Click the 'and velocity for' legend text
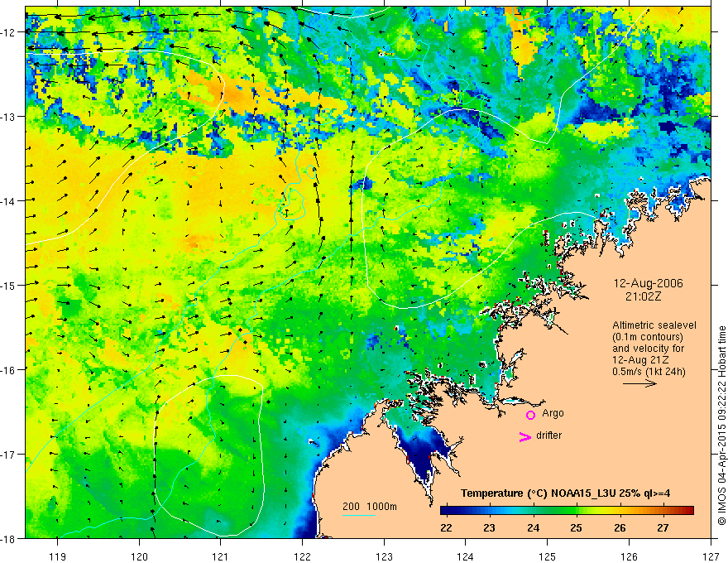The height and width of the screenshot is (563, 728). coord(648,349)
